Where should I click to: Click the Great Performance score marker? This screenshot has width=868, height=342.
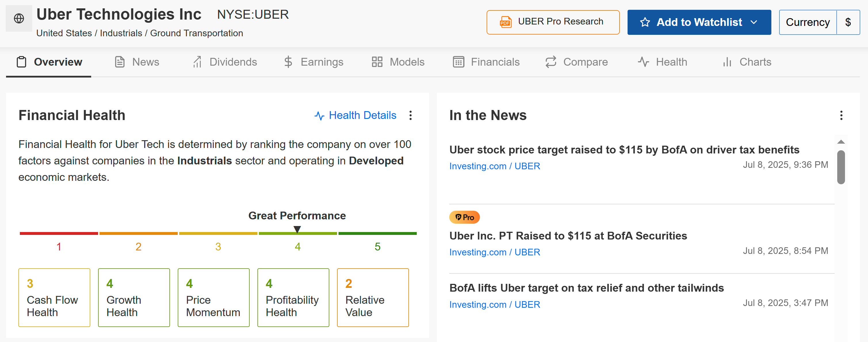point(297,229)
